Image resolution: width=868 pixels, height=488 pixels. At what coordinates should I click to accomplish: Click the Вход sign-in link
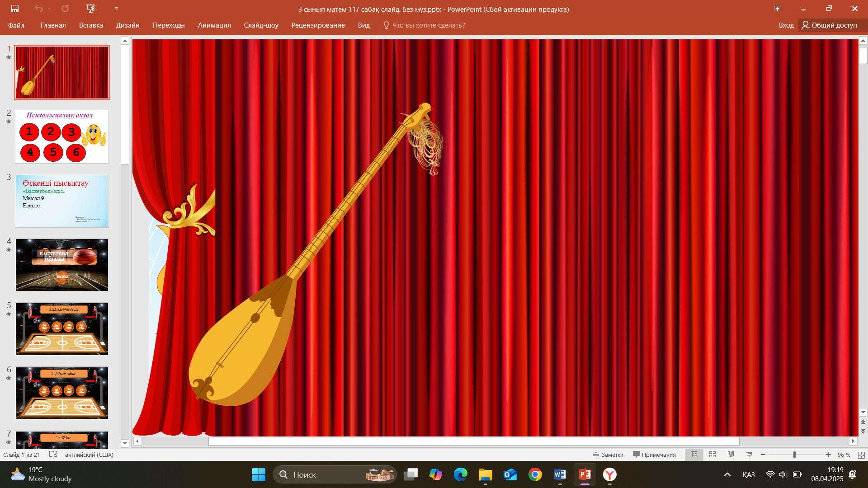pos(786,25)
